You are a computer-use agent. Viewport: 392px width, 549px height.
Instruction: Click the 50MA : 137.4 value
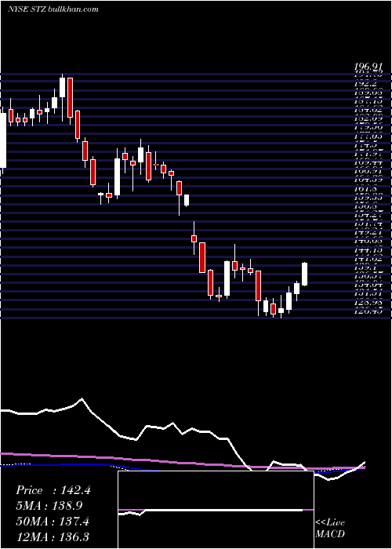point(53,522)
